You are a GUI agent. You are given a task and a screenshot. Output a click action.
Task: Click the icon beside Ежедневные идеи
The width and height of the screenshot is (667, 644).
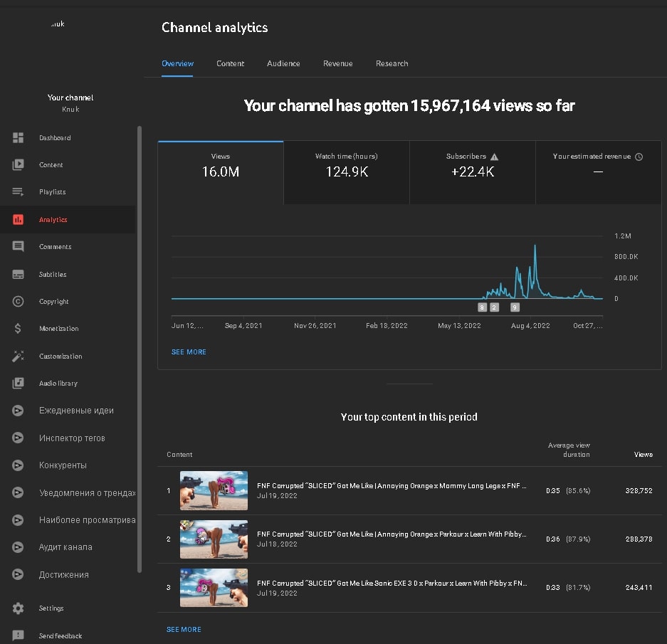[18, 411]
